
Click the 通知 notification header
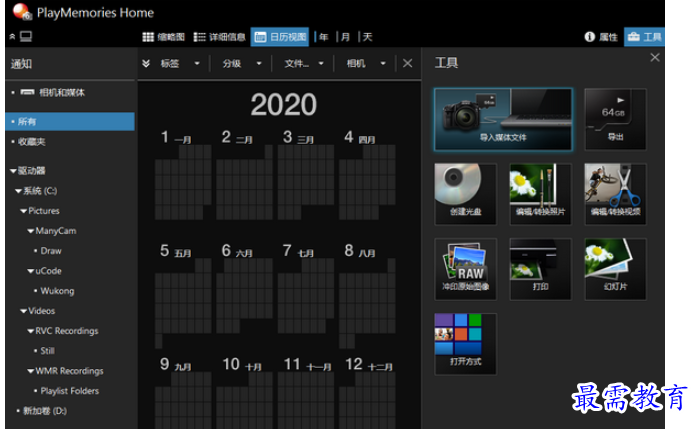tap(21, 64)
